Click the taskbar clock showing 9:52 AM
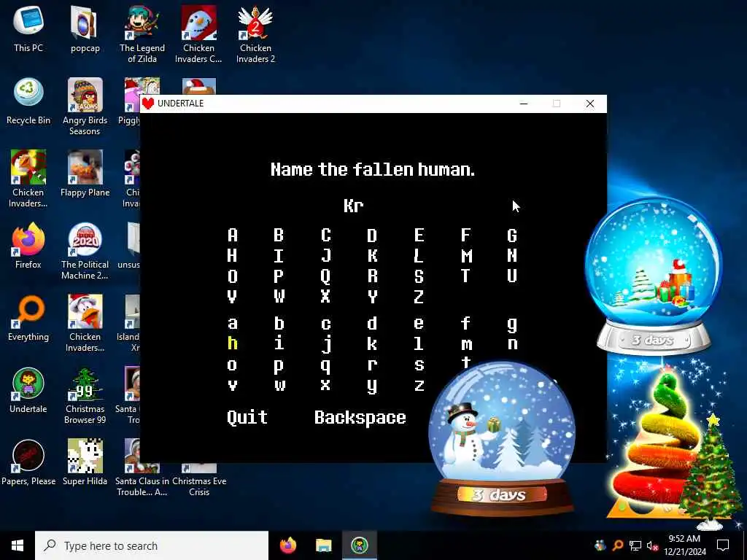747x560 pixels. pyautogui.click(x=684, y=545)
